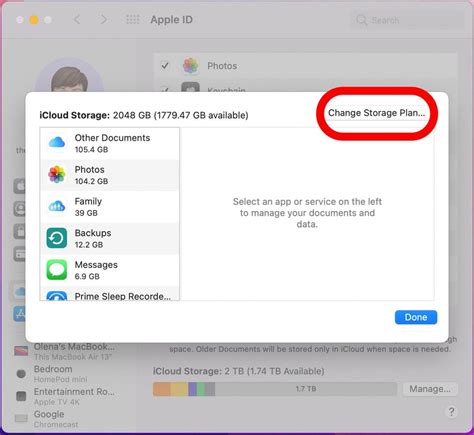
Task: Click the iCloud storage usage bar
Action: pos(275,389)
